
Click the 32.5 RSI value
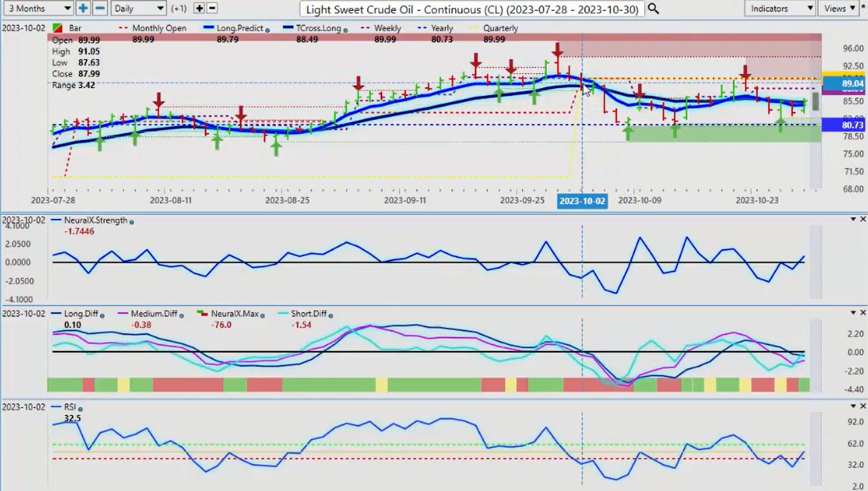point(72,419)
